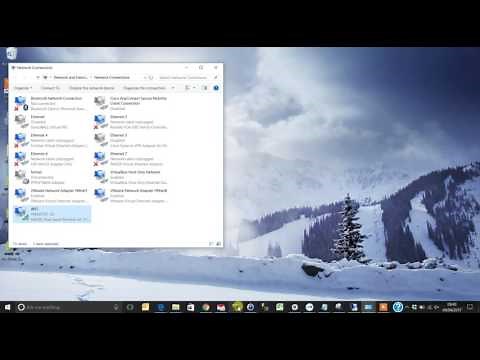The height and width of the screenshot is (360, 480).
Task: Switch to details view in status bar
Action: tap(211, 244)
